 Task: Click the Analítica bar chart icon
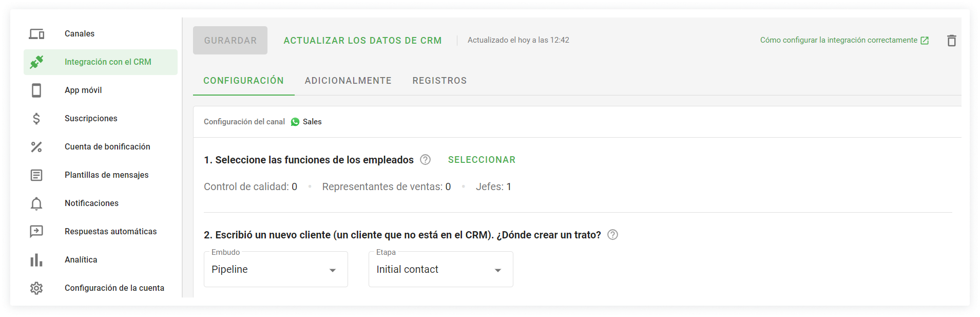click(x=36, y=260)
